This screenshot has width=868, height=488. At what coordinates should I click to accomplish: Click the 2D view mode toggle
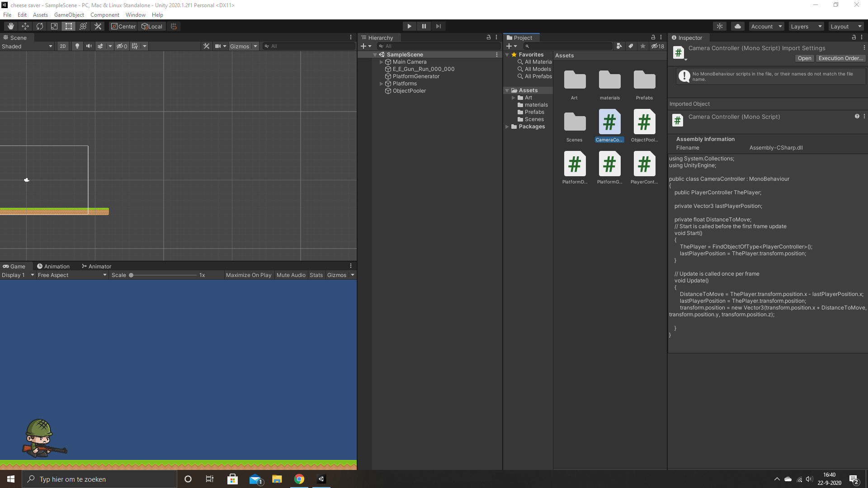(x=62, y=46)
